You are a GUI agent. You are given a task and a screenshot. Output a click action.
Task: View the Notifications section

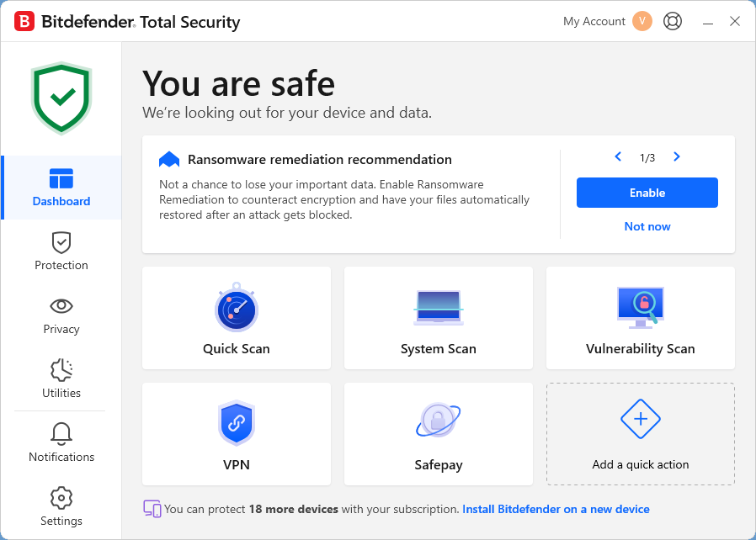click(61, 443)
